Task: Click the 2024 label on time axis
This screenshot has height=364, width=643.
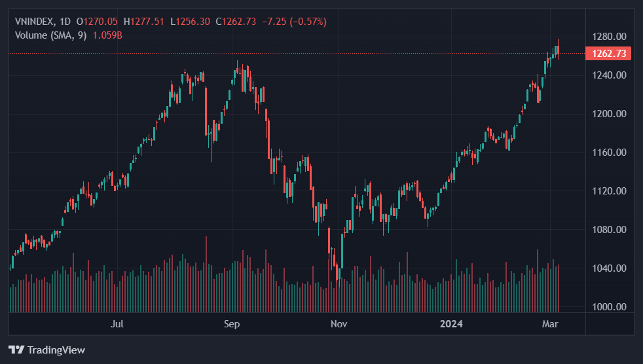Action: tap(451, 323)
